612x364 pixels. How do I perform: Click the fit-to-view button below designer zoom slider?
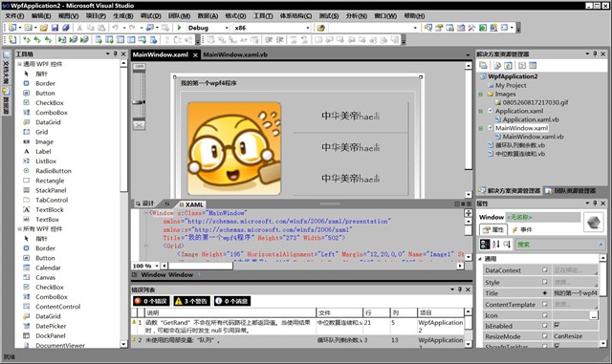139,125
